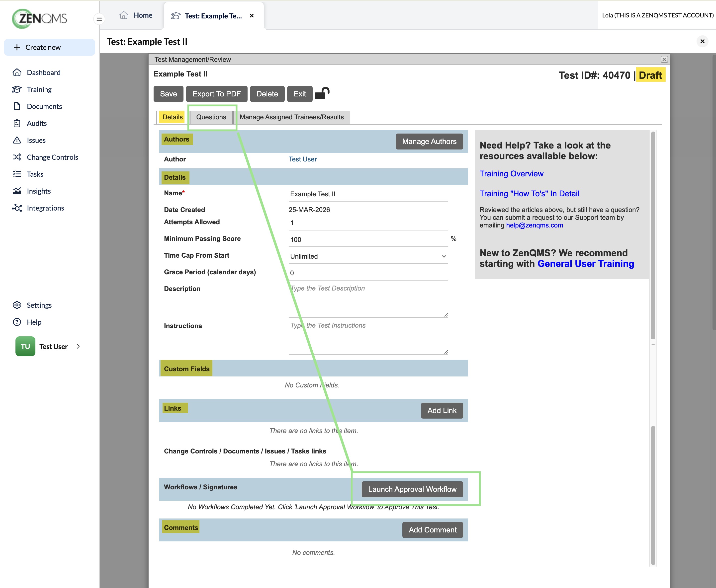Image resolution: width=716 pixels, height=588 pixels.
Task: Select Training in the sidebar
Action: [x=39, y=89]
